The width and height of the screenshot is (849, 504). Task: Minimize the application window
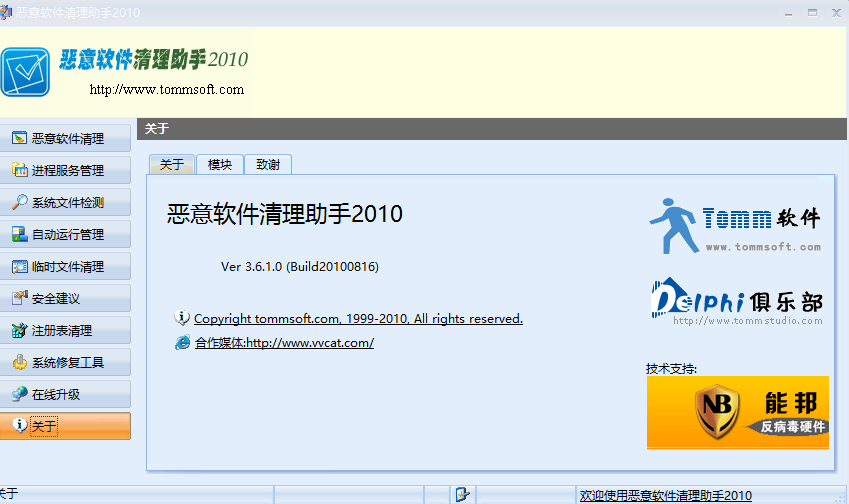[788, 13]
